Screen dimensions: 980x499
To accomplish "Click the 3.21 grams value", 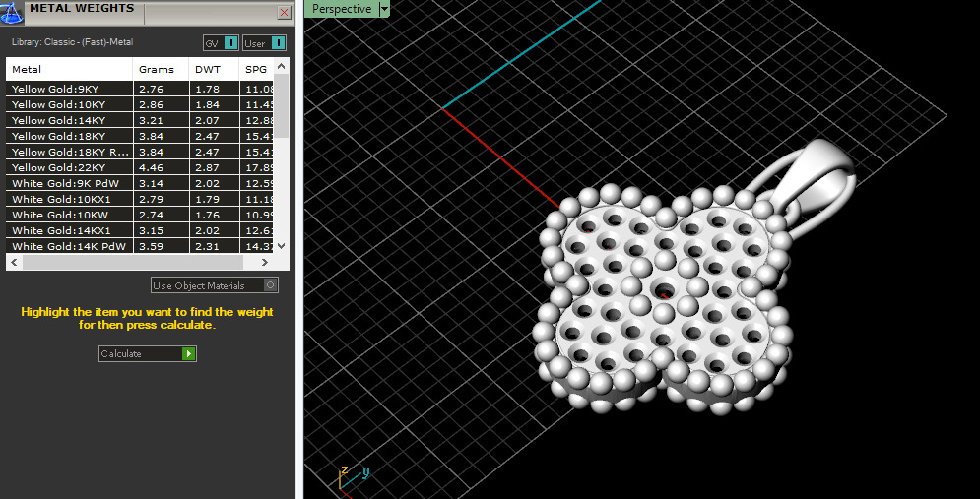I will [152, 120].
